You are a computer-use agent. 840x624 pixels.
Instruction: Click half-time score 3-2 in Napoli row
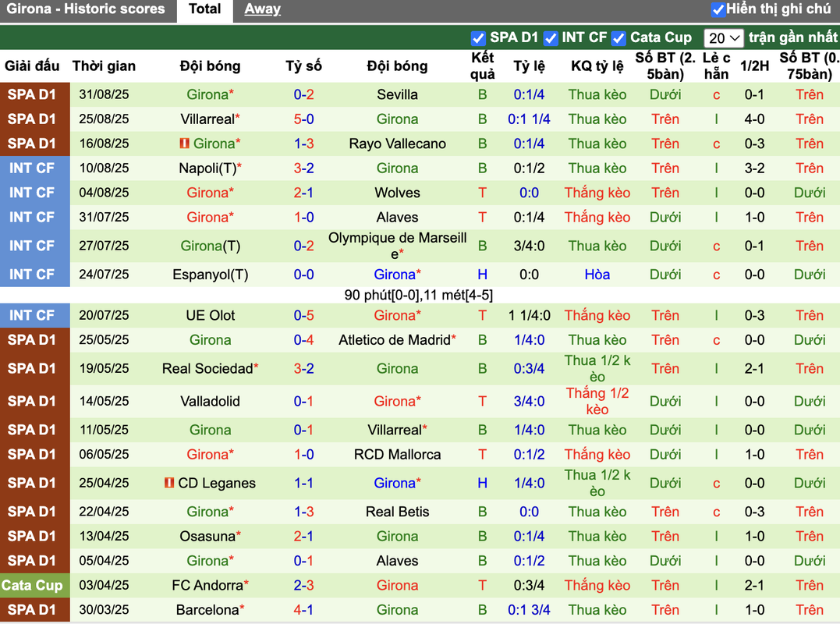pos(754,168)
